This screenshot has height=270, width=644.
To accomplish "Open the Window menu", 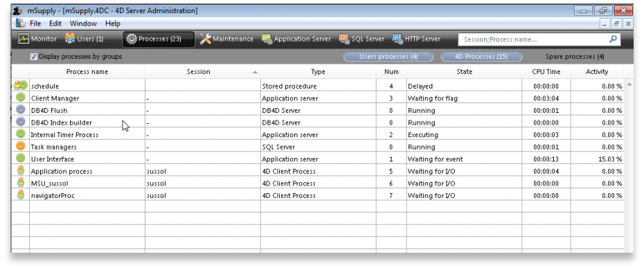I will click(83, 24).
